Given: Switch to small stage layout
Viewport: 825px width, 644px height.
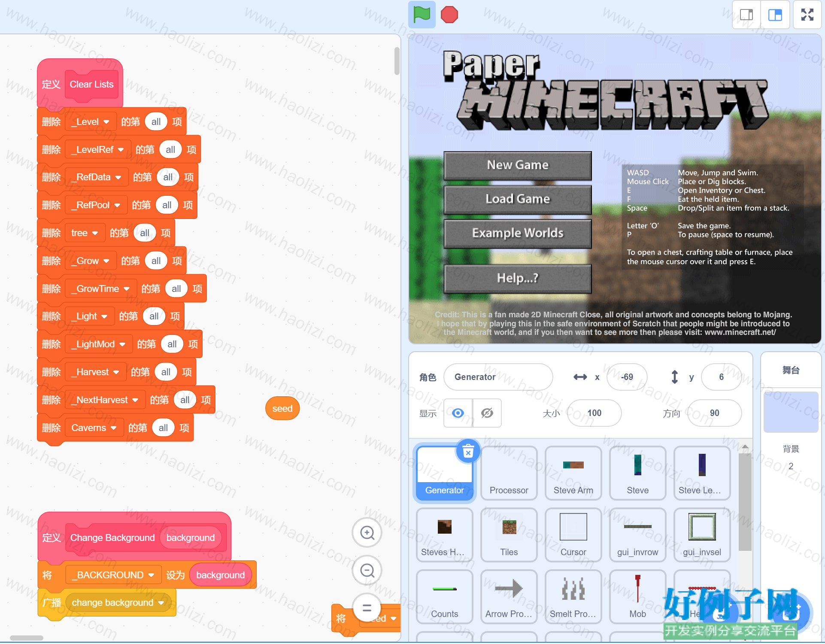Looking at the screenshot, I should pos(746,15).
